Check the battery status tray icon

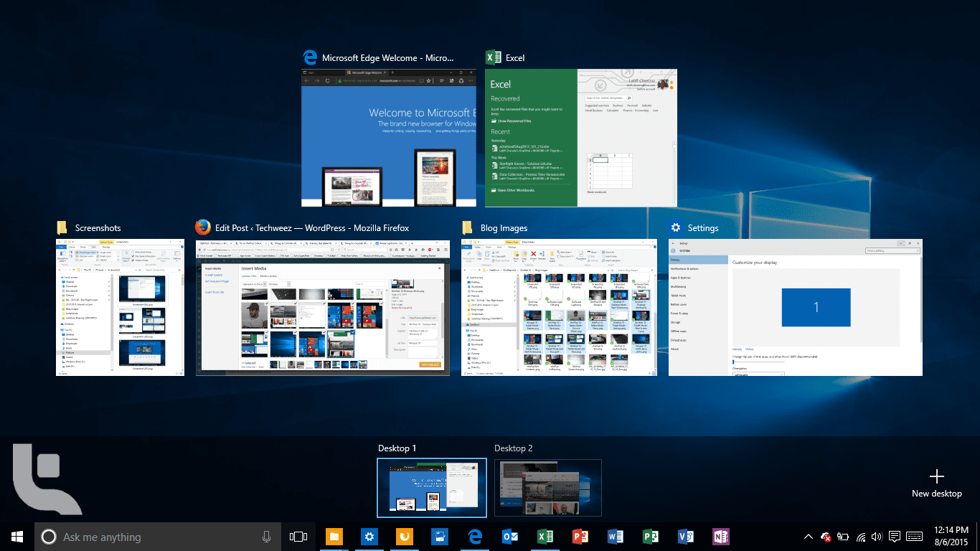pos(843,537)
